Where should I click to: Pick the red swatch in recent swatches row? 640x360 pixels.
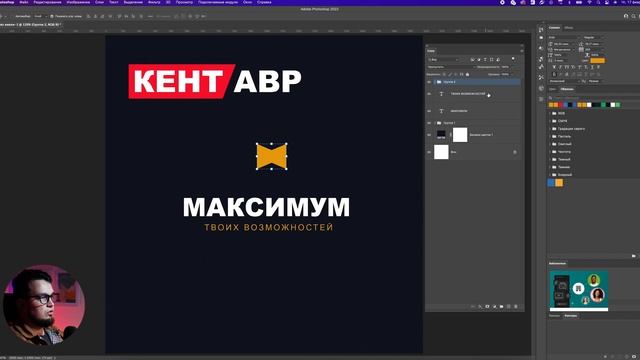coord(560,105)
